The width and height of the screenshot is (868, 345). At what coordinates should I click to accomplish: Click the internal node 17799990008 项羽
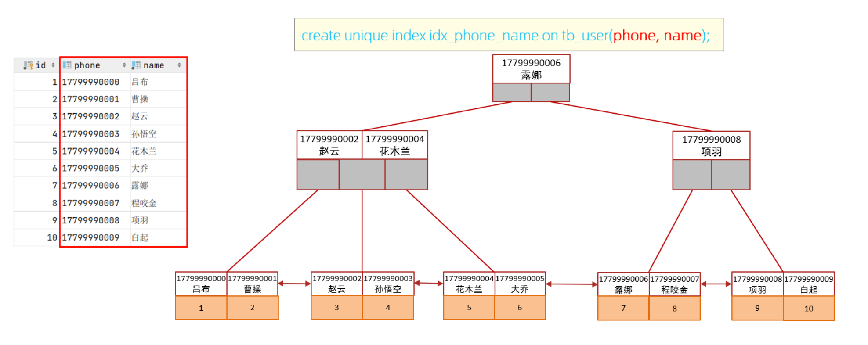click(x=711, y=146)
